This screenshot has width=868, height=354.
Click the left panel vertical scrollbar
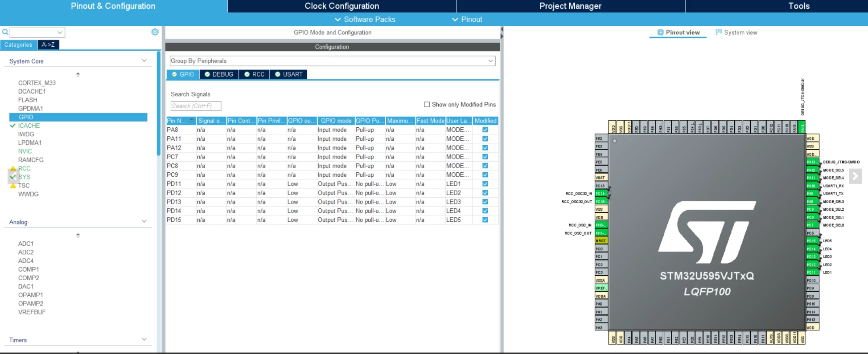coord(159,103)
